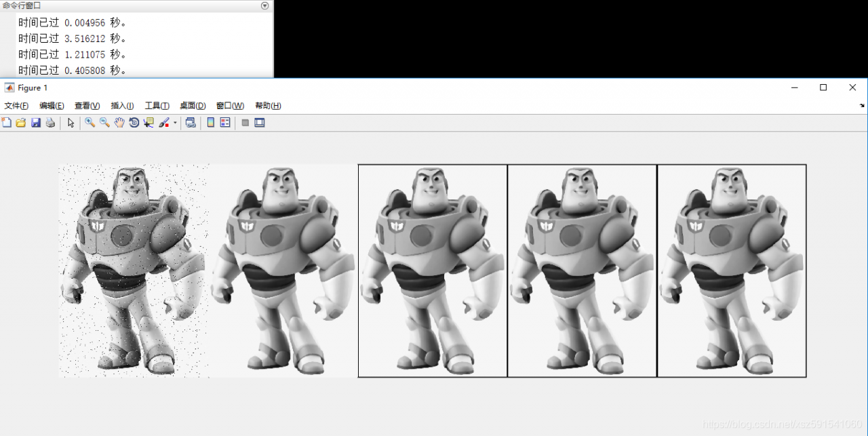Click the line reading 0.004956 秒
This screenshot has width=868, height=436.
[73, 22]
